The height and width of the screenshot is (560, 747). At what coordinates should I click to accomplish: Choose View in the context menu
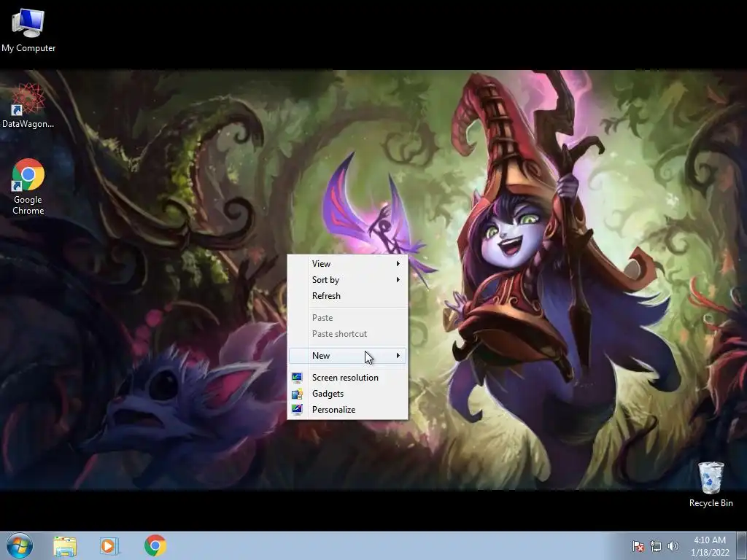point(347,264)
